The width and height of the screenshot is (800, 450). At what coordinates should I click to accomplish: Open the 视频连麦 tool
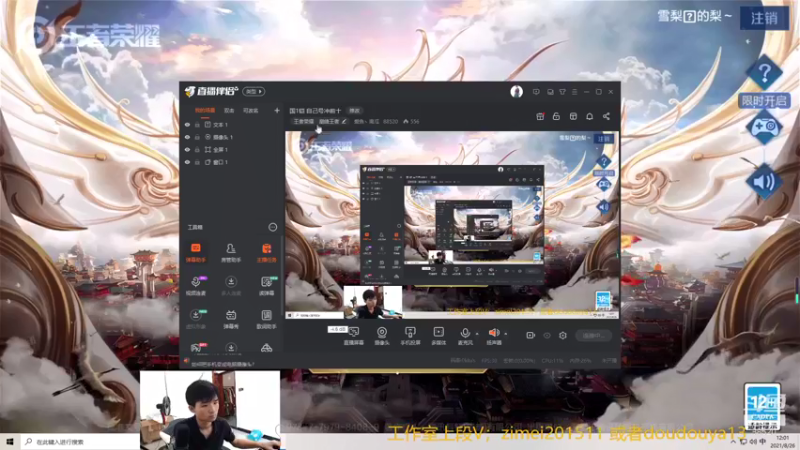pyautogui.click(x=195, y=286)
